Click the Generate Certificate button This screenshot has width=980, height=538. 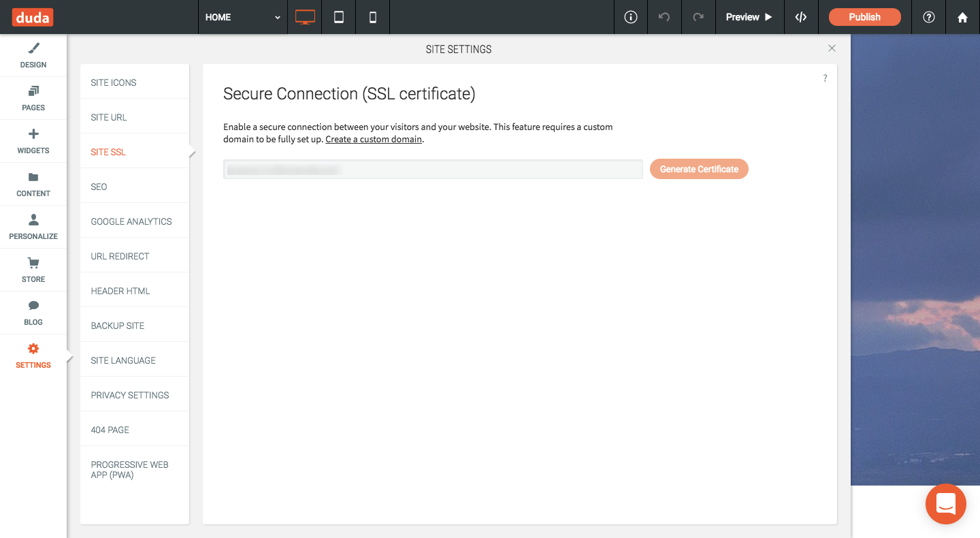click(x=699, y=169)
